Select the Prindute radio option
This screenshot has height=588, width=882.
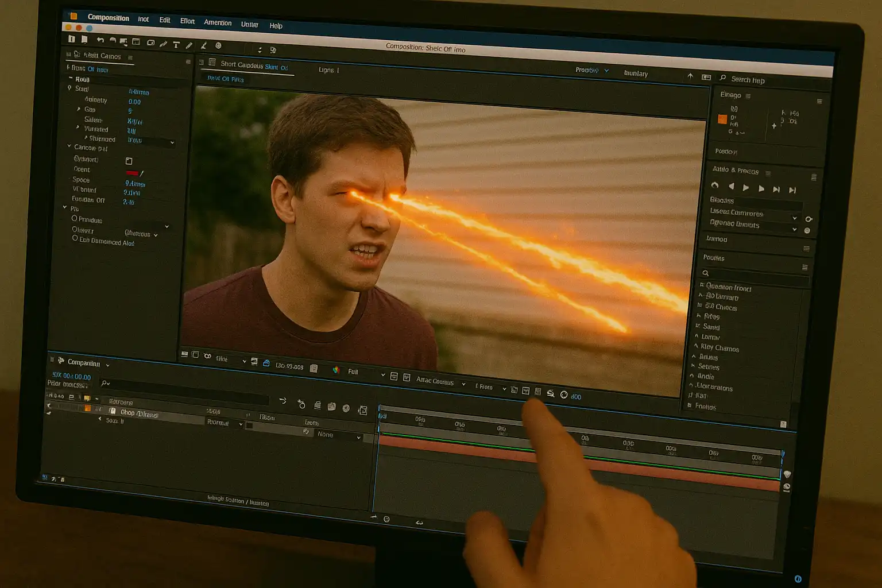pyautogui.click(x=74, y=218)
